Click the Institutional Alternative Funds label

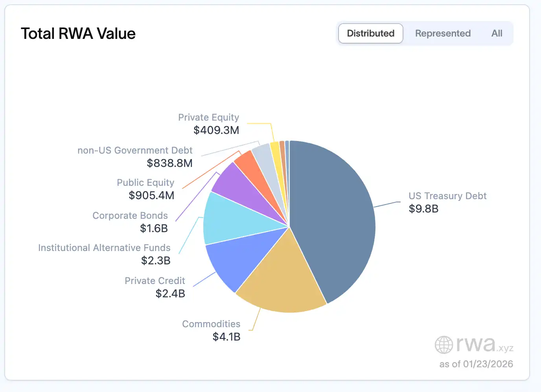click(104, 248)
